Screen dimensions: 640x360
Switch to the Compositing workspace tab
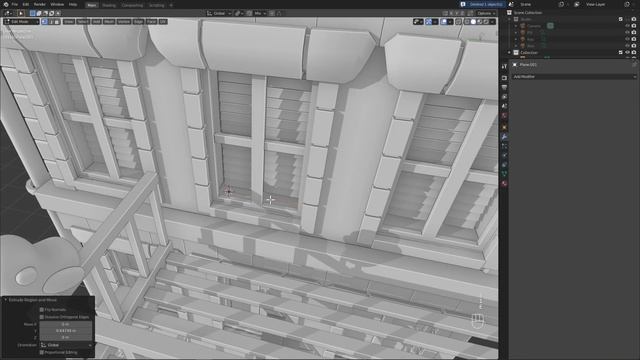(x=132, y=5)
